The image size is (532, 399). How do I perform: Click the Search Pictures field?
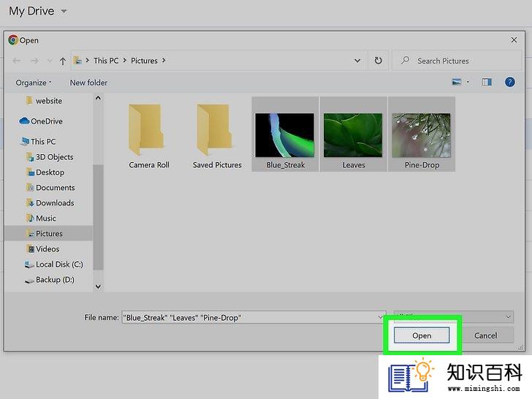pyautogui.click(x=457, y=61)
